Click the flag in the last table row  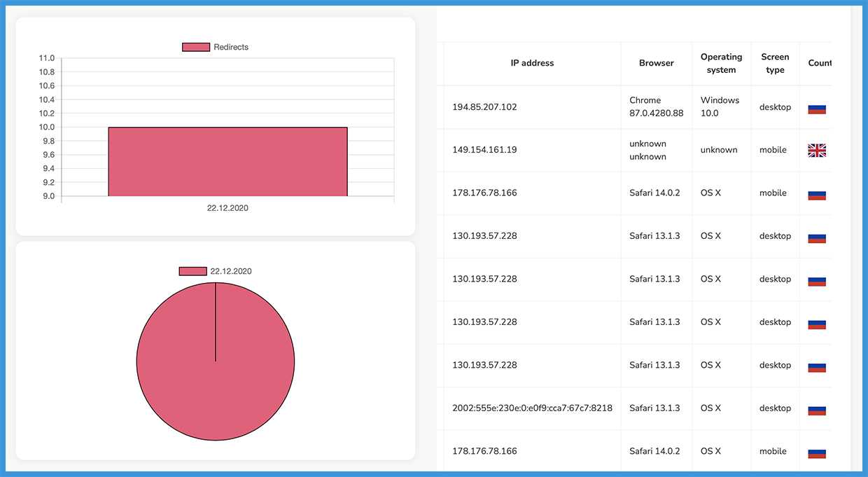pyautogui.click(x=817, y=452)
